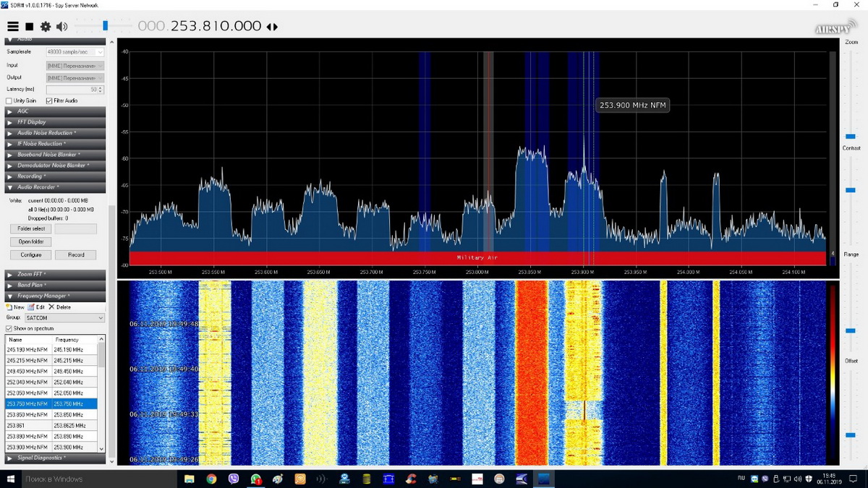
Task: Expand the Signal Diagnostics panel
Action: 55,458
